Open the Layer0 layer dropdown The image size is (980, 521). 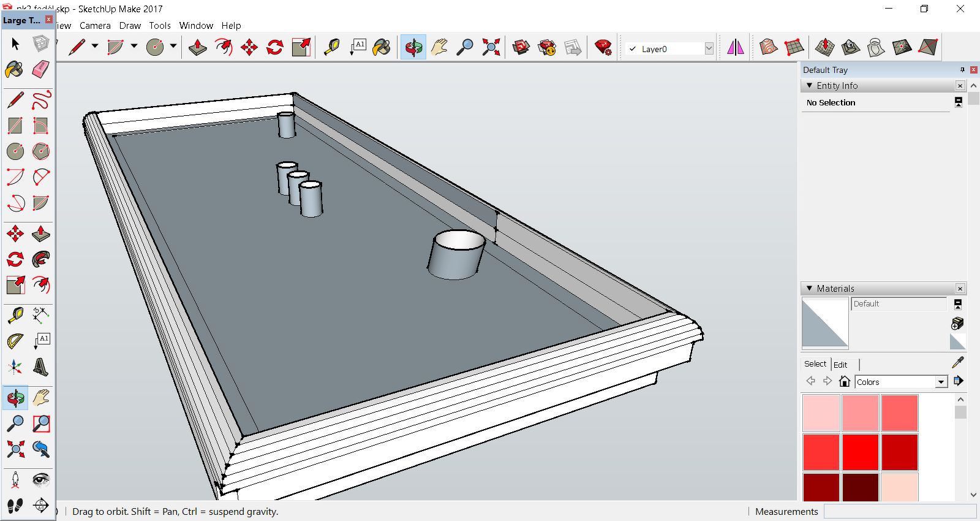click(x=709, y=48)
